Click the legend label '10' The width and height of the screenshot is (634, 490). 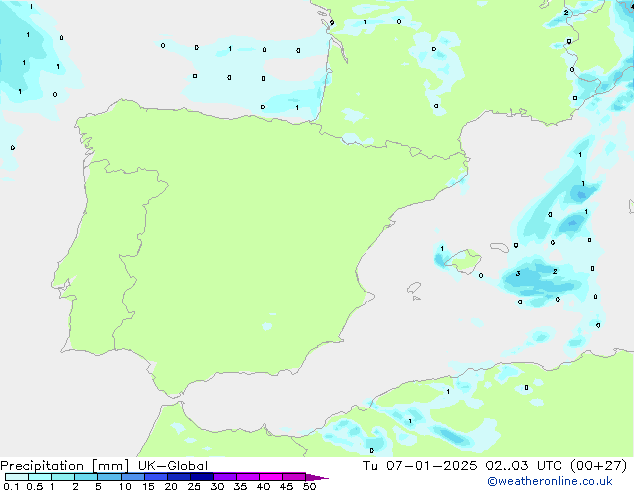(x=125, y=486)
